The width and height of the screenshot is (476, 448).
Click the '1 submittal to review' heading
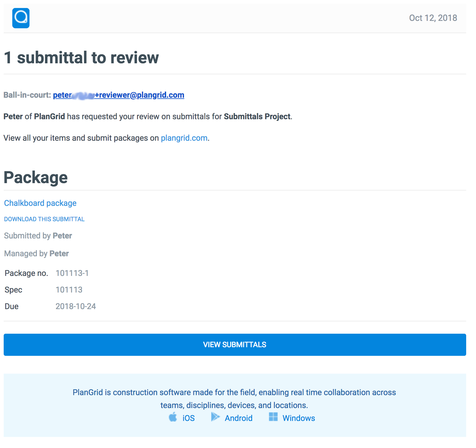click(81, 57)
